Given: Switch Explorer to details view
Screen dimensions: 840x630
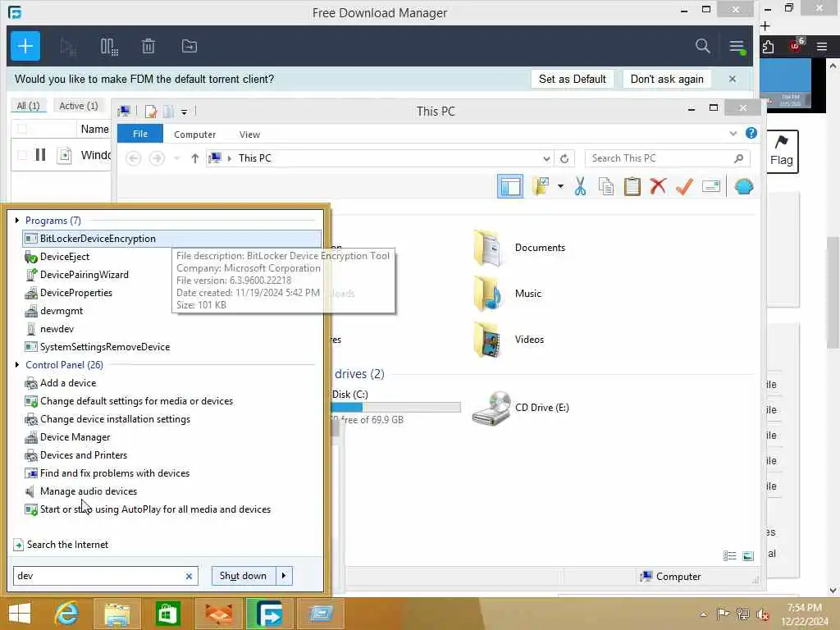Looking at the screenshot, I should click(x=729, y=556).
